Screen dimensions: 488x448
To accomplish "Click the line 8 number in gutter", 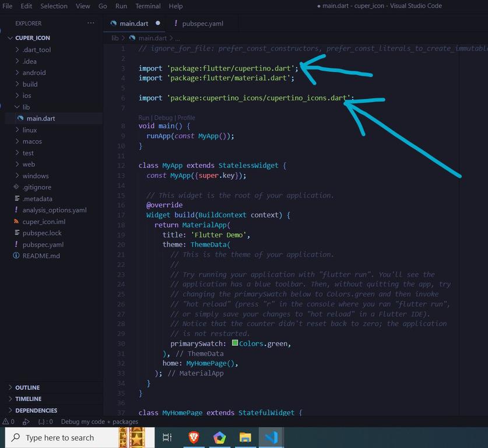I will [123, 126].
